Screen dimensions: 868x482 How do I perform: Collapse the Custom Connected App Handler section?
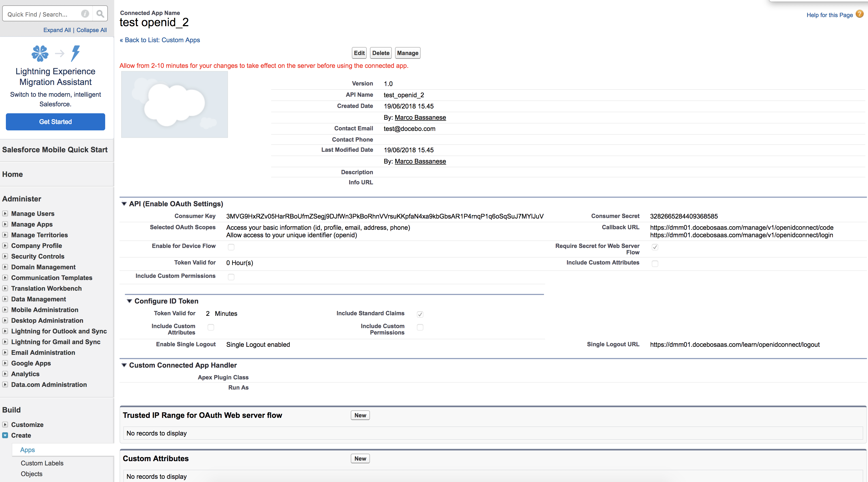[x=124, y=365]
